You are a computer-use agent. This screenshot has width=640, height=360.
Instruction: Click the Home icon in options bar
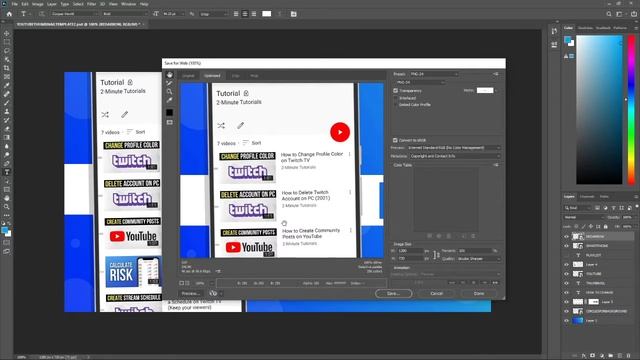pyautogui.click(x=9, y=14)
